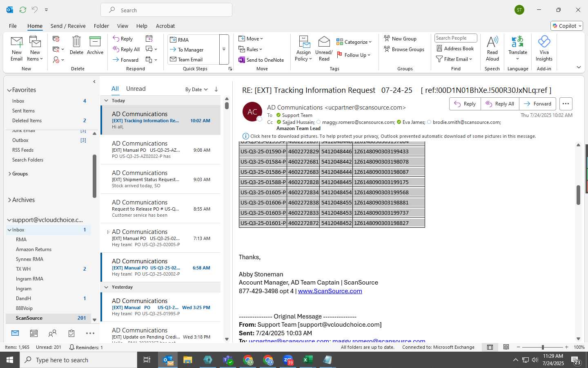Click the ellipsis more actions button in message header
Viewport: 588px width, 368px height.
(566, 104)
